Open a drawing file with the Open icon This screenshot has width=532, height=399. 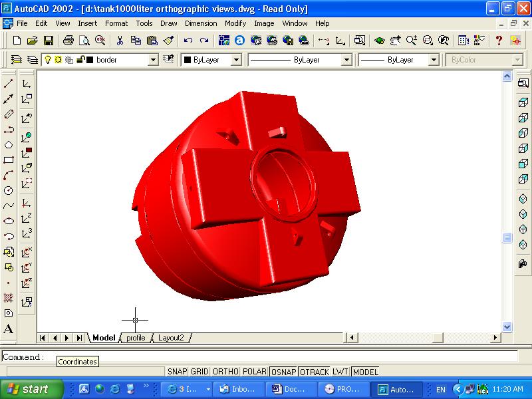click(x=32, y=41)
